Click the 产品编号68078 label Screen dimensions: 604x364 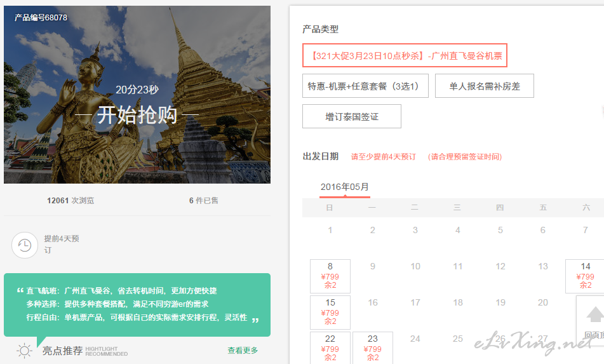point(41,17)
